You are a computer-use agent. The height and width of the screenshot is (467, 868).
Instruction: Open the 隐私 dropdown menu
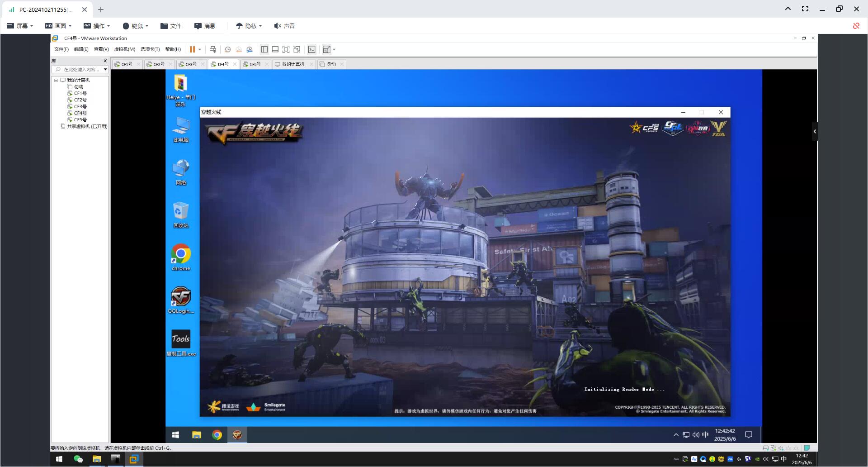pos(249,26)
